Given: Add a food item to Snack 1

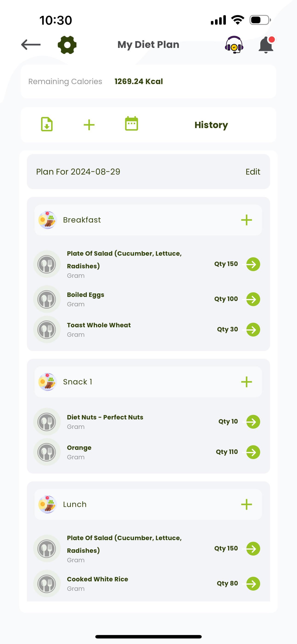Looking at the screenshot, I should 247,382.
